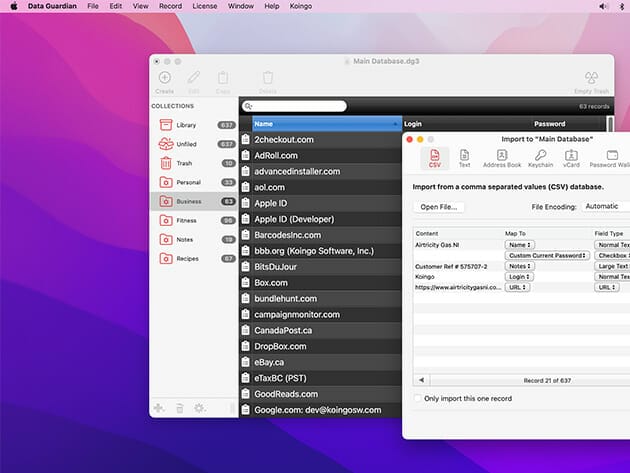
Task: Open the Name map-to dropdown
Action: point(520,244)
